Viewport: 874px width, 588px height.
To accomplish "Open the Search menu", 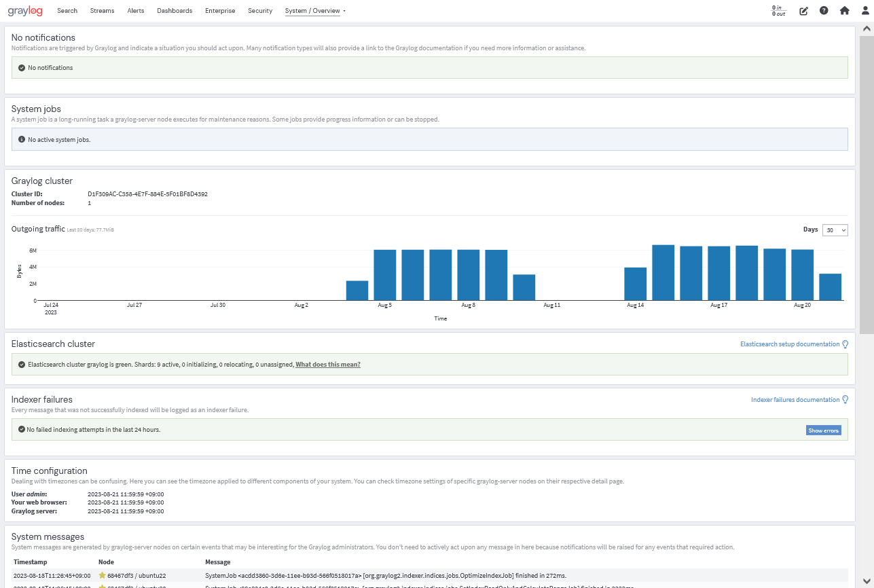I will 67,11.
